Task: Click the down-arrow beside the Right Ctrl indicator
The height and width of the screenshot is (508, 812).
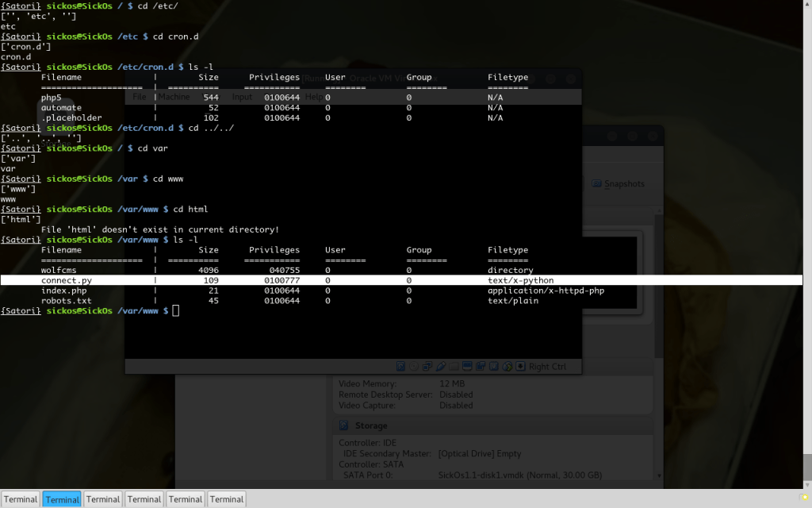Action: click(x=520, y=366)
